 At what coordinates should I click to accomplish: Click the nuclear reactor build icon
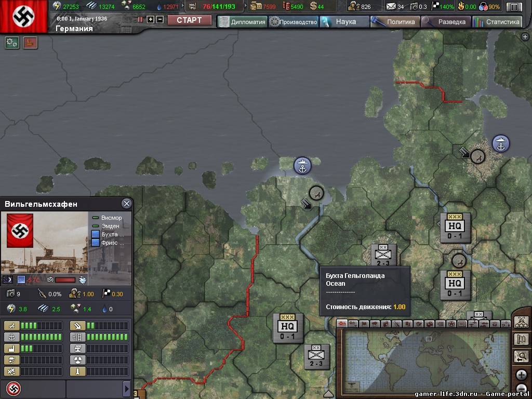pos(78,360)
